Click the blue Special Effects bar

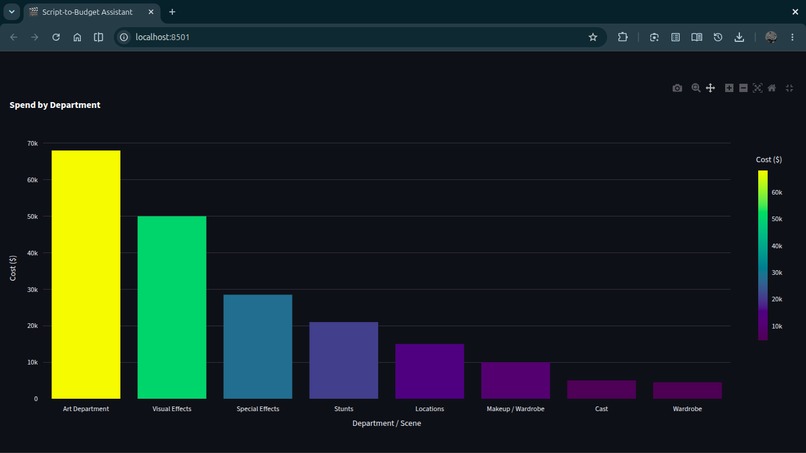pos(258,347)
